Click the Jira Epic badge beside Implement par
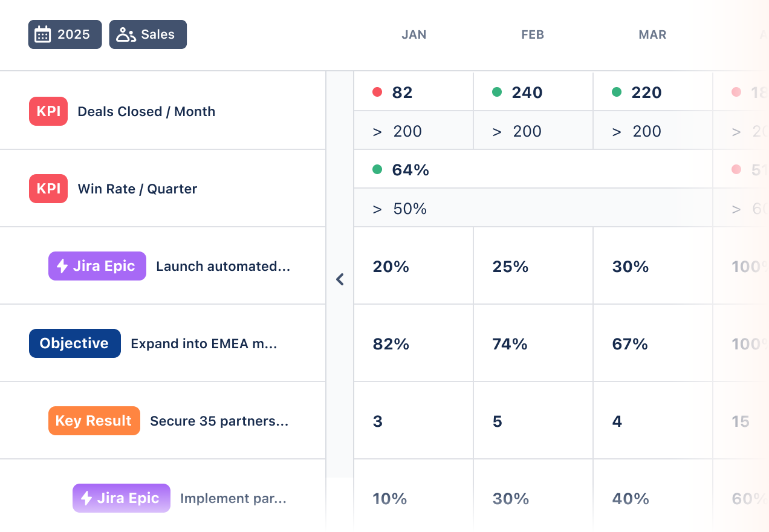 click(122, 498)
